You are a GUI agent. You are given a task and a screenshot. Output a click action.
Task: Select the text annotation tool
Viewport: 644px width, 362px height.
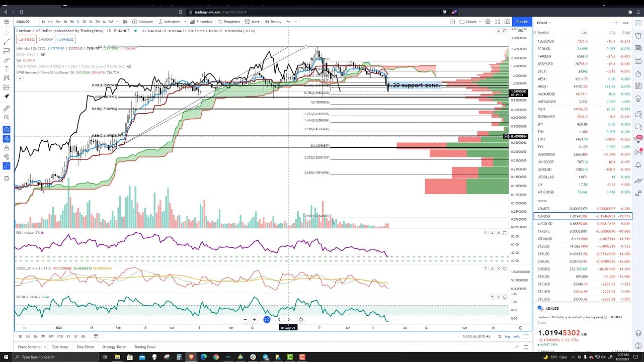click(x=6, y=69)
